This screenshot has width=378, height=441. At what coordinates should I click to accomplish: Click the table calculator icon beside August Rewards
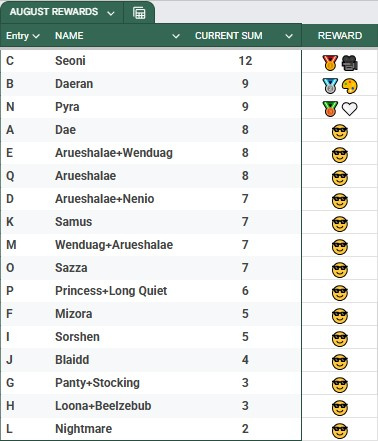point(139,13)
